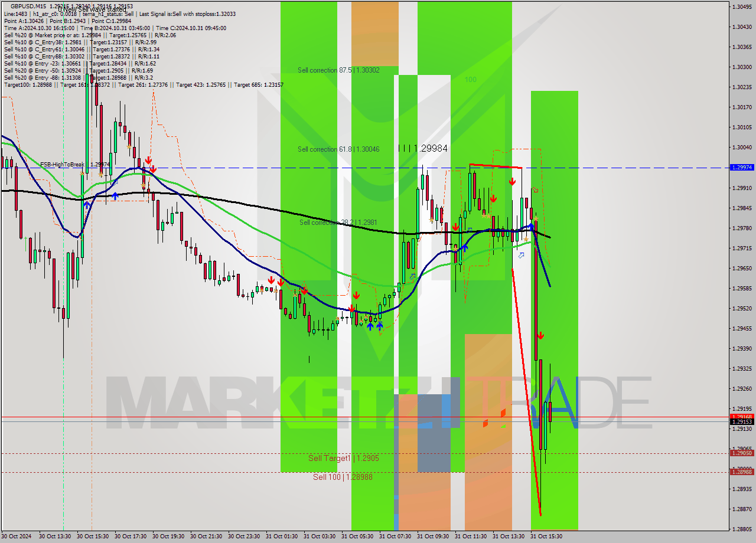
Task: Click the 1.29780 price scale value
Action: (x=742, y=228)
